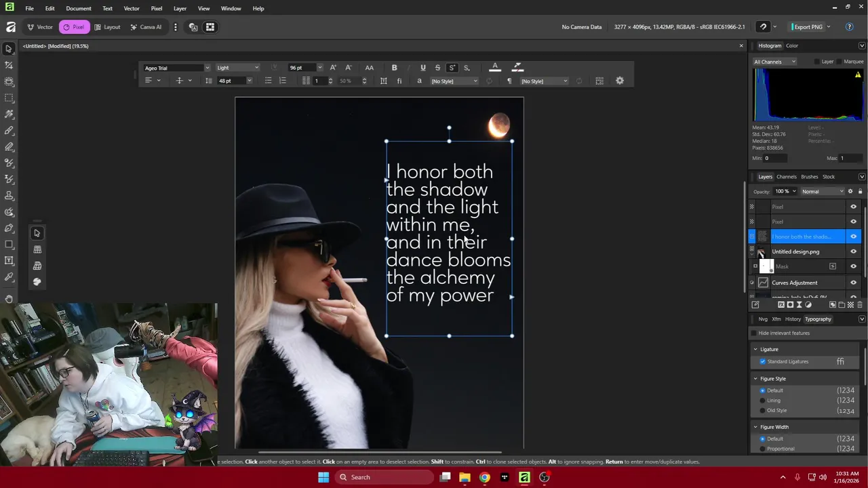Viewport: 868px width, 488px height.
Task: Add mask layer icon in Layers panel
Action: 790,305
